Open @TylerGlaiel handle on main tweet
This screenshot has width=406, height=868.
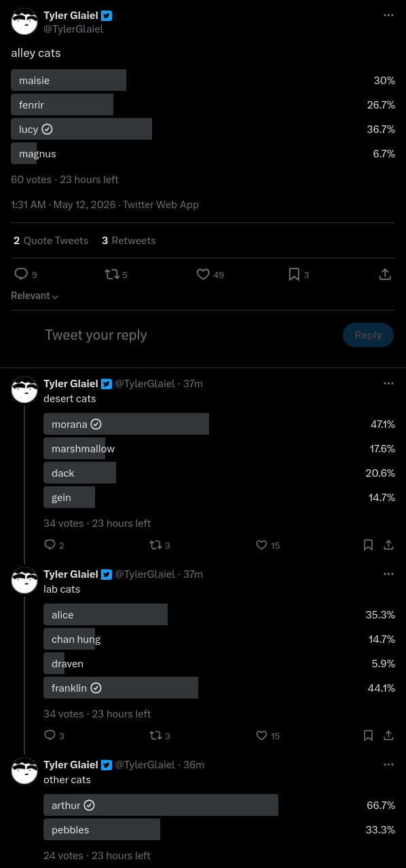click(73, 29)
